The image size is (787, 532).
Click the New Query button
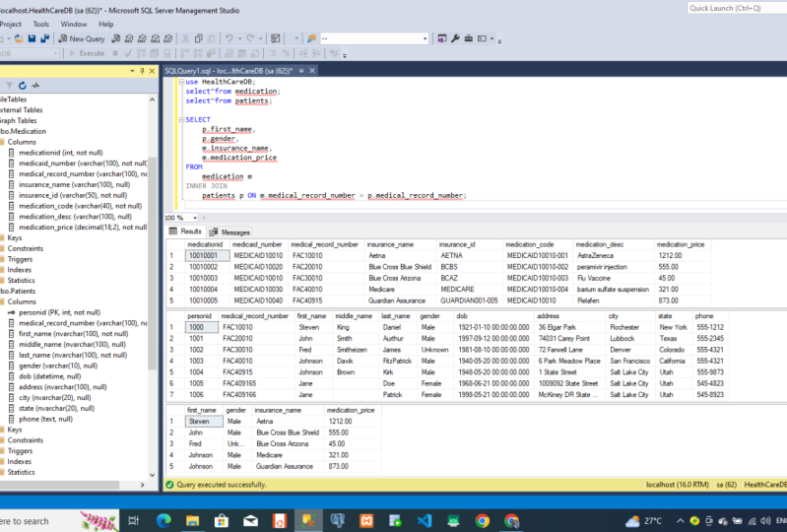coord(82,38)
